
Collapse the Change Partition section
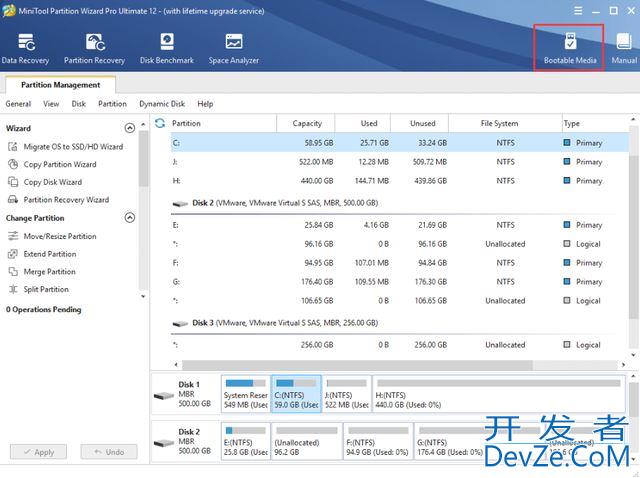[x=129, y=218]
